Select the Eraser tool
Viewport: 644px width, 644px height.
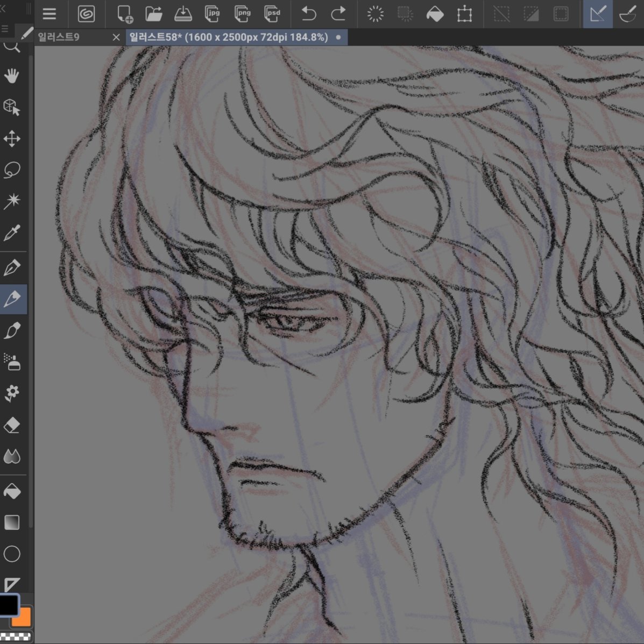click(x=12, y=425)
